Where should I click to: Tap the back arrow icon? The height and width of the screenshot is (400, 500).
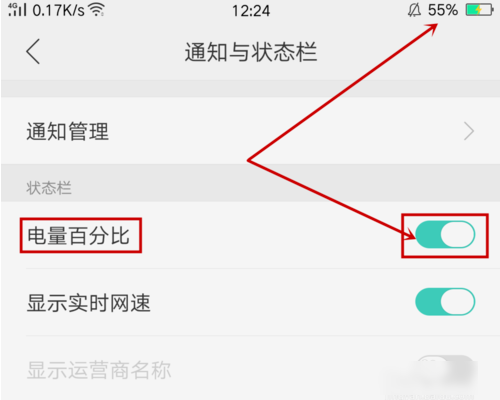[x=33, y=51]
